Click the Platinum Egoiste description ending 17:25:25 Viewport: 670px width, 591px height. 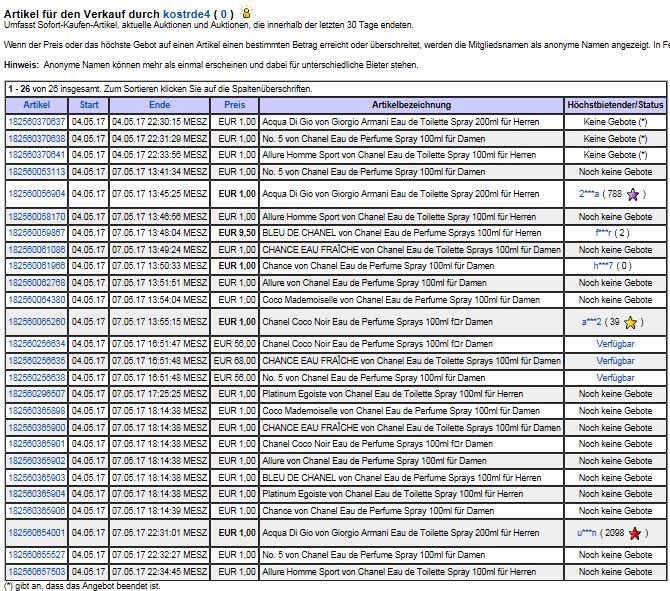(x=392, y=394)
